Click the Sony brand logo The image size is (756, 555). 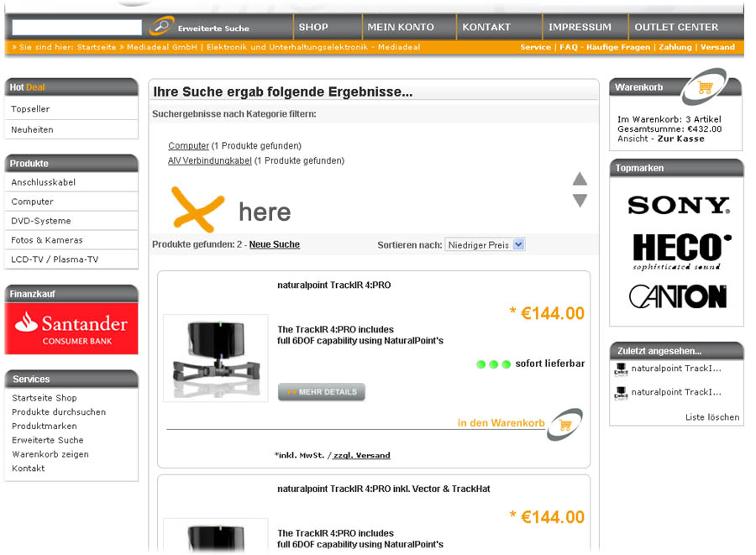[x=676, y=205]
